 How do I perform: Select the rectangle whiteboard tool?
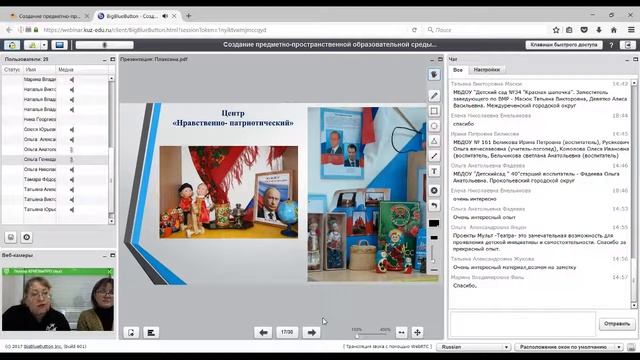point(434,111)
